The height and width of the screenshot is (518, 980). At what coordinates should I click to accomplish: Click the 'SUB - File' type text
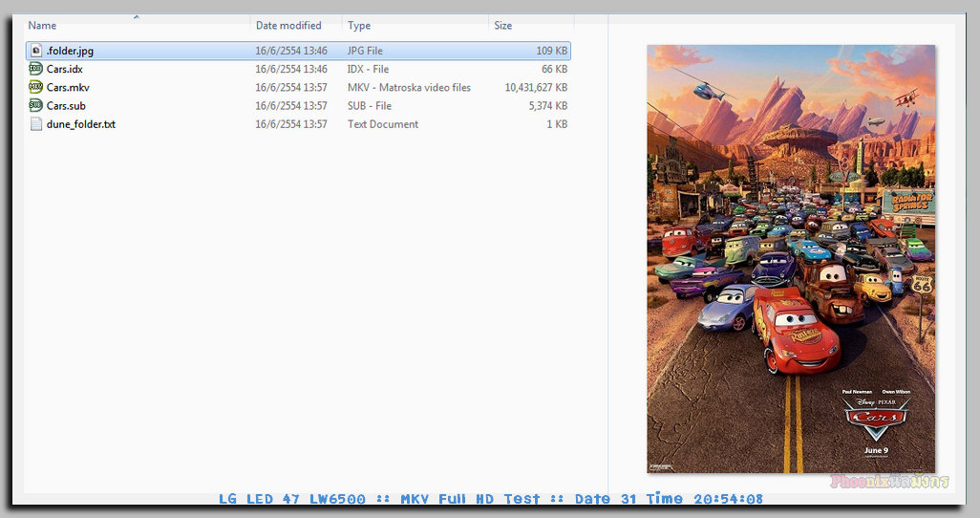click(370, 106)
